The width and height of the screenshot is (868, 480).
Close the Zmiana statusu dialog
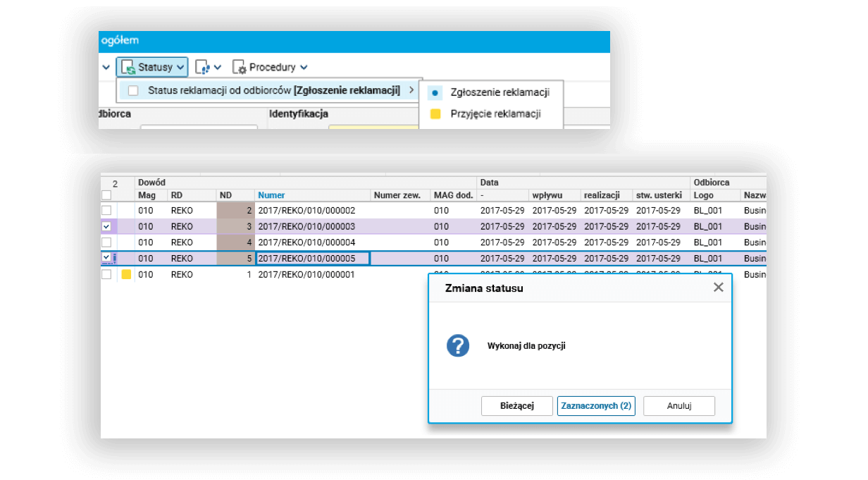coord(718,288)
